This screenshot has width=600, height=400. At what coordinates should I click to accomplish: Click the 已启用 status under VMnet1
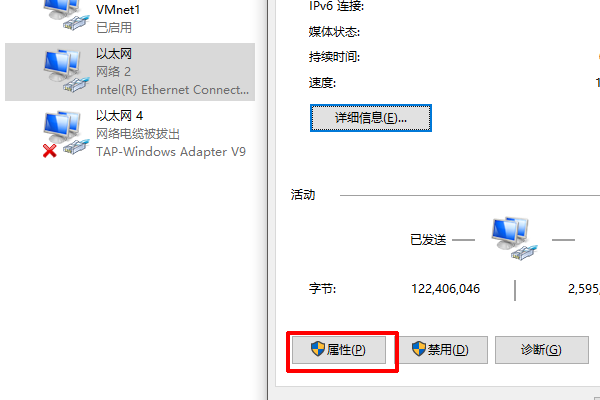tap(114, 28)
